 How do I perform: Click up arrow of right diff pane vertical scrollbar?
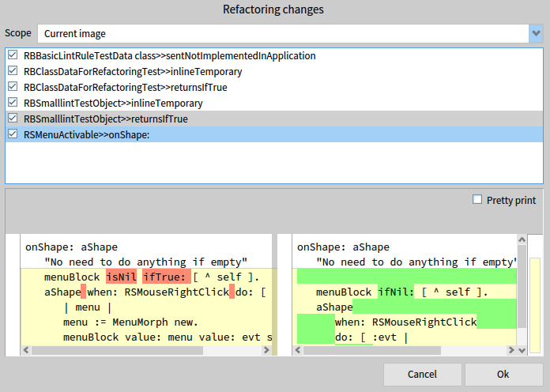[x=522, y=239]
